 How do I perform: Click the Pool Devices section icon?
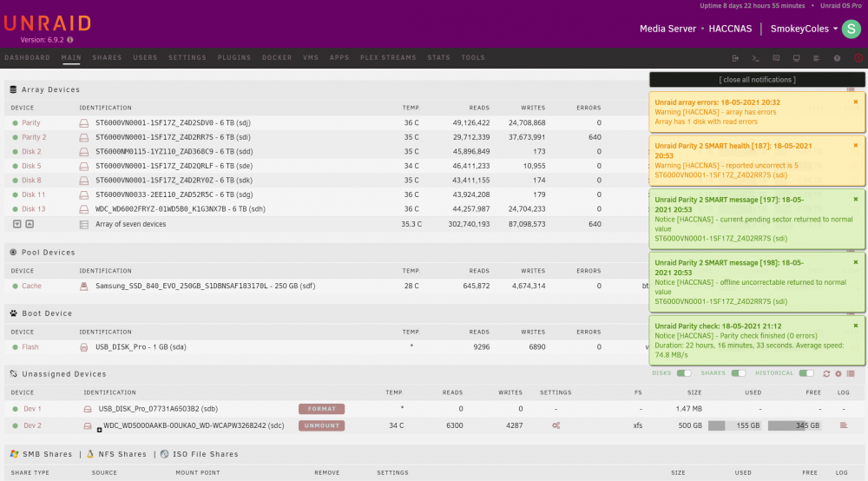pyautogui.click(x=13, y=253)
